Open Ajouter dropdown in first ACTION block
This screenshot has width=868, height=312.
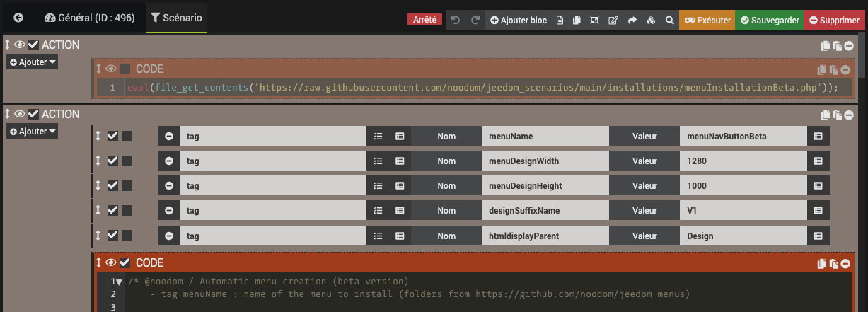[x=33, y=62]
